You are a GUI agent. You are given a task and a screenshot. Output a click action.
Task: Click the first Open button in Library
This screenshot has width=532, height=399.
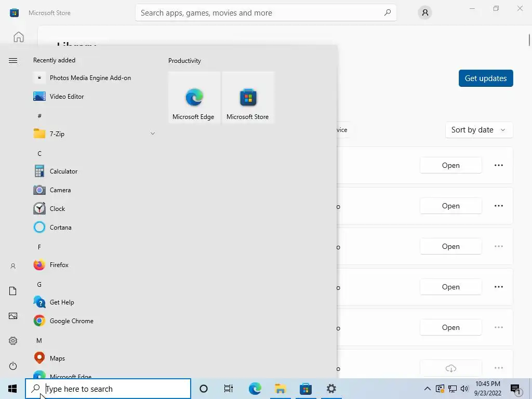(x=450, y=165)
